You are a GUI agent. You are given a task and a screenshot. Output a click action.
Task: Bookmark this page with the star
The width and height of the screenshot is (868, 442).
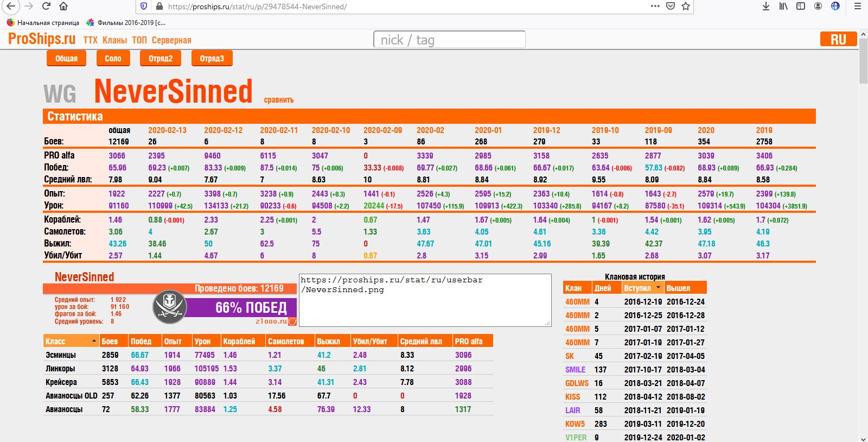686,7
